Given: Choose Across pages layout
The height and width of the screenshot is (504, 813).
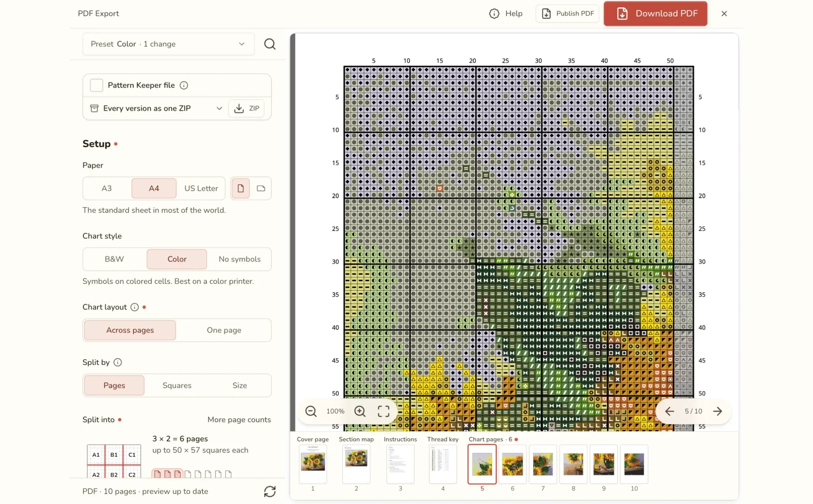Looking at the screenshot, I should click(130, 330).
